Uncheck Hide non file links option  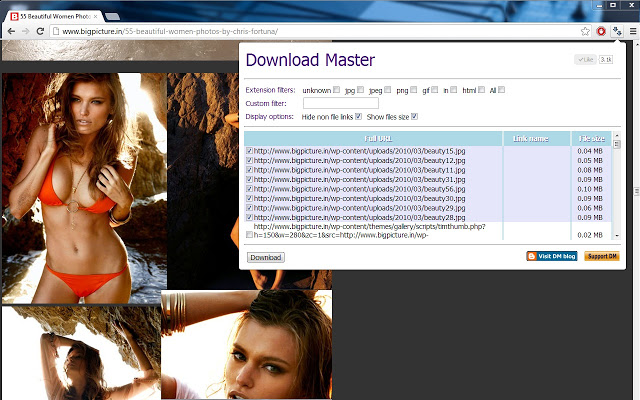358,117
